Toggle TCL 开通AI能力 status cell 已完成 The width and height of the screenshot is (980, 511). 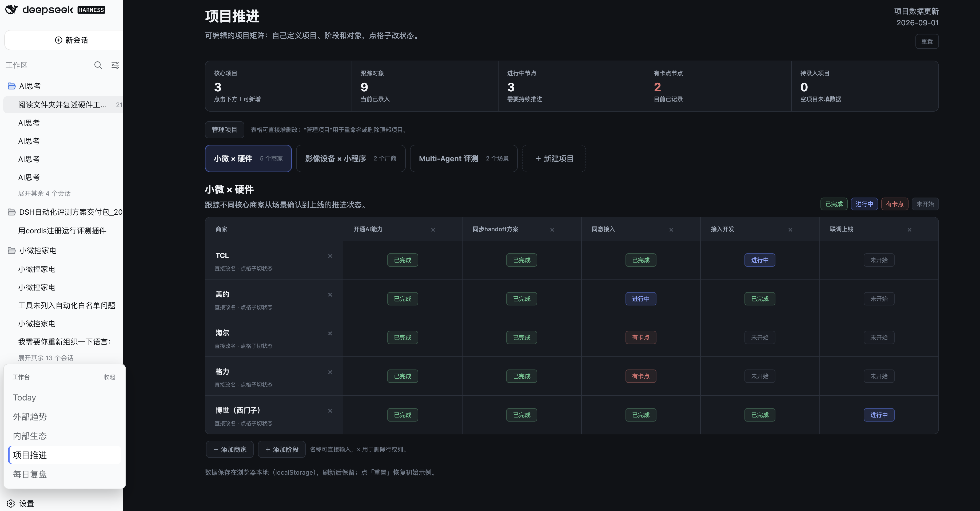click(403, 260)
